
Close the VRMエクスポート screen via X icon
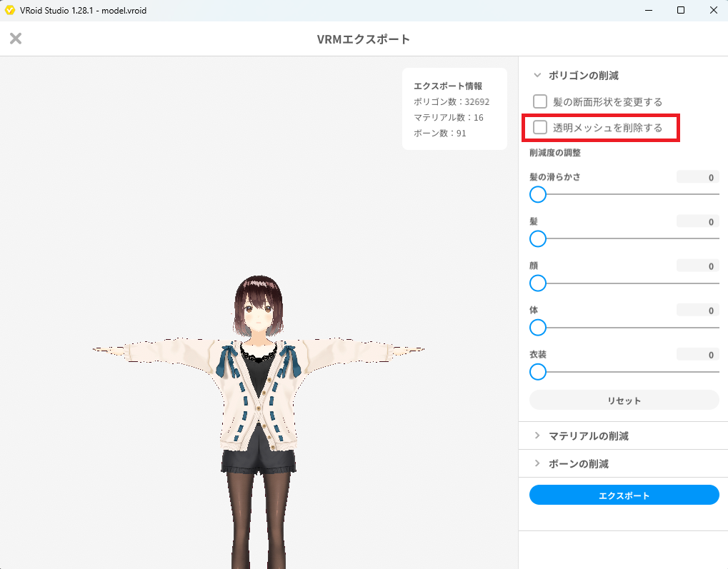tap(15, 39)
